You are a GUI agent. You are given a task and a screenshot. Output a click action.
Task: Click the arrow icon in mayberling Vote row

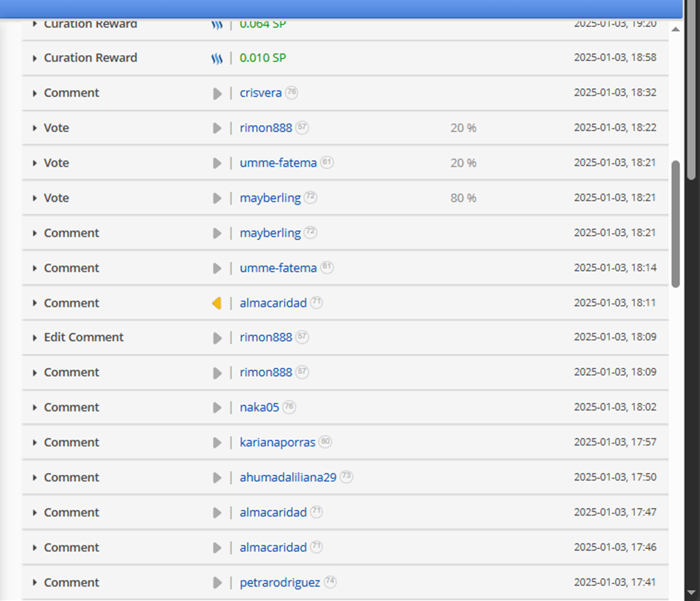tap(218, 198)
